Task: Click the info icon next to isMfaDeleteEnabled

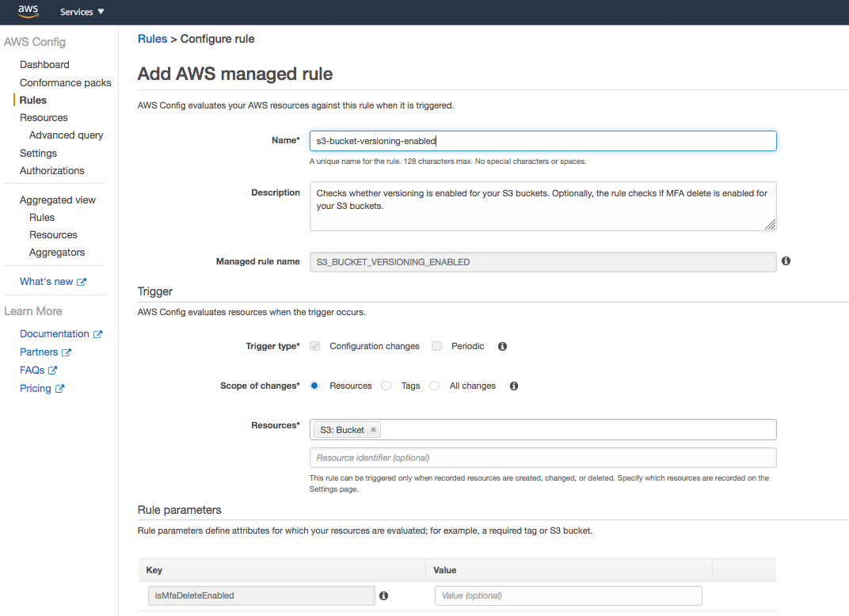Action: [383, 595]
